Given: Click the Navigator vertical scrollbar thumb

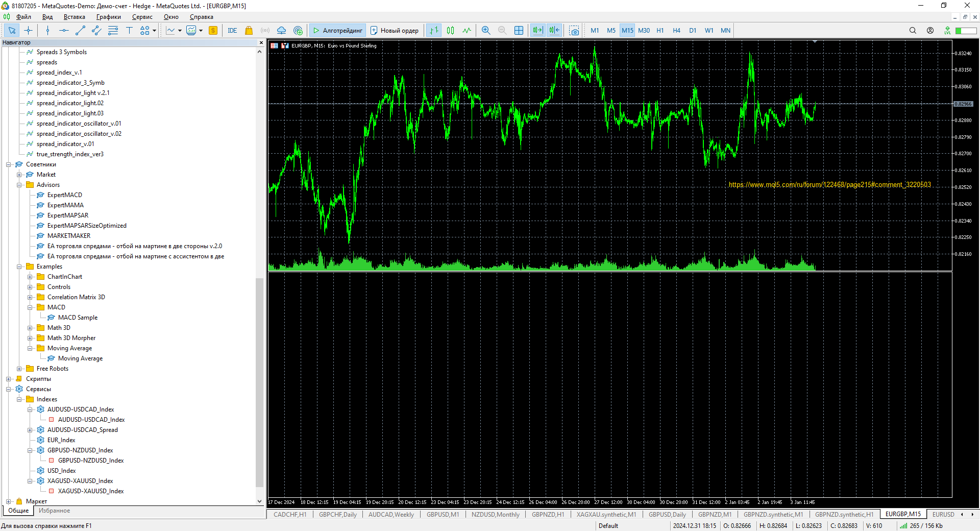Looking at the screenshot, I should coord(259,382).
